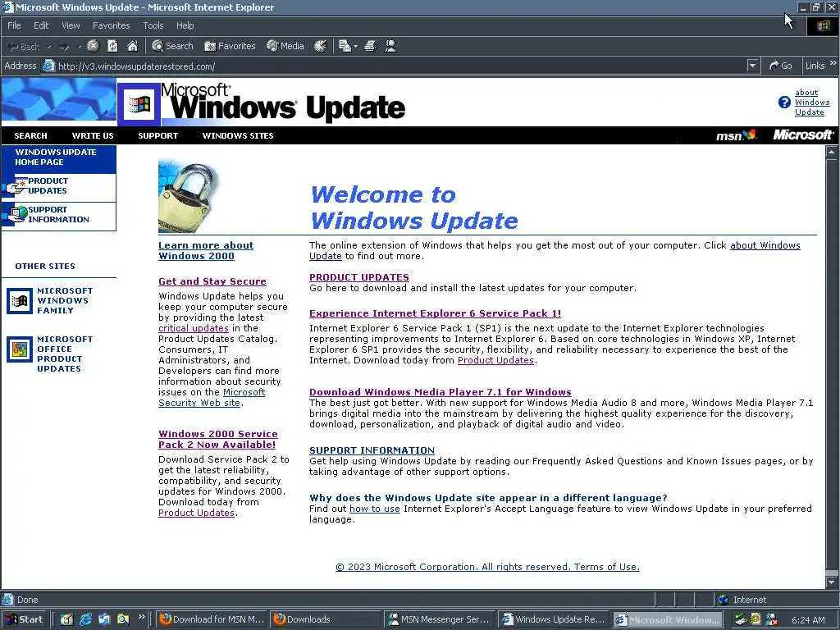
Task: Expand the Links bar chevron
Action: pyautogui.click(x=833, y=63)
